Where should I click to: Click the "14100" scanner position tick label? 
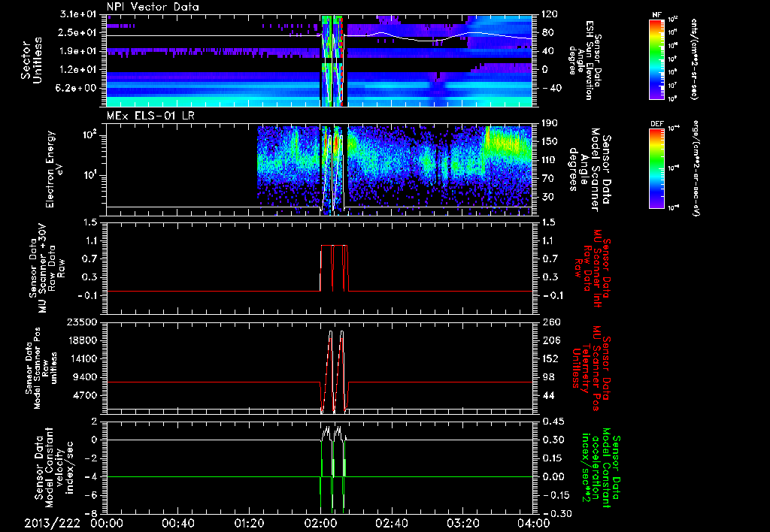[81, 358]
